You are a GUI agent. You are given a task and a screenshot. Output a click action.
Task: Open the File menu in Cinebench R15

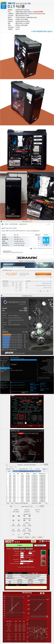point(2,298)
